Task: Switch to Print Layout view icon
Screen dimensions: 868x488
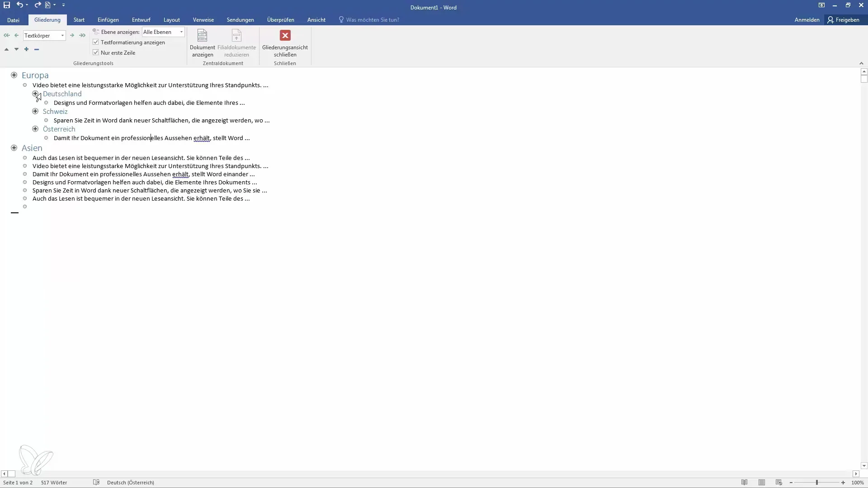Action: [762, 483]
